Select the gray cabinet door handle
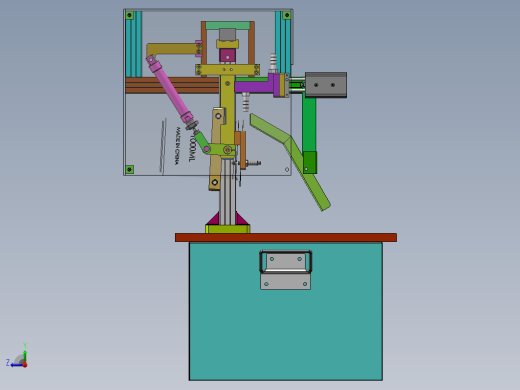 [x=285, y=270]
